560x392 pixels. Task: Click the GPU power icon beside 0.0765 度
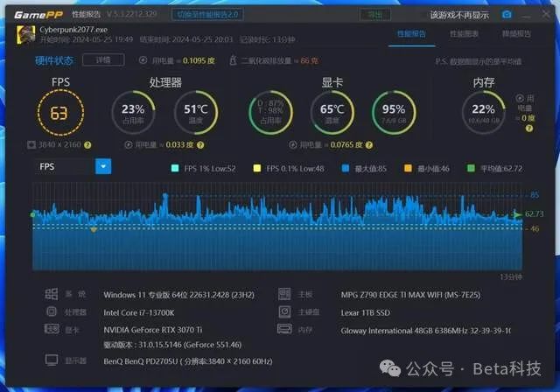coord(293,144)
